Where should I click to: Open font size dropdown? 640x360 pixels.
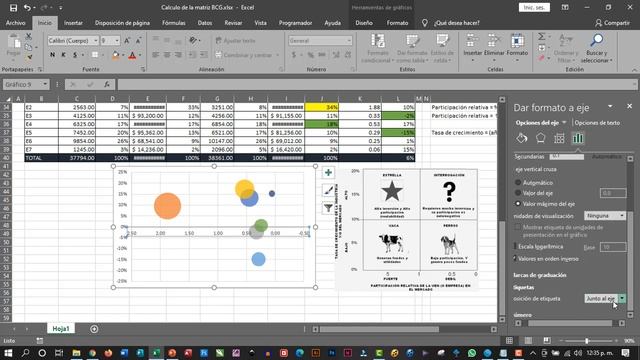[x=117, y=40]
